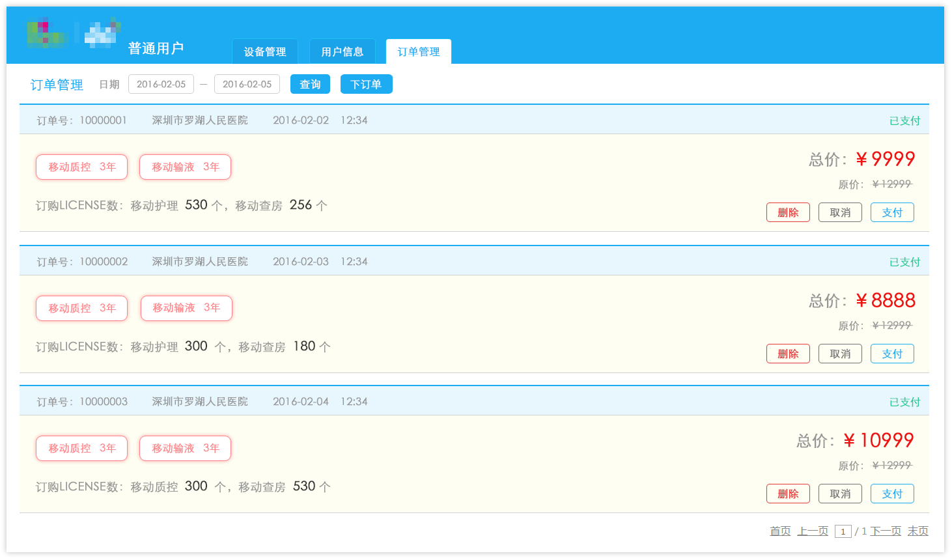Click total price ￥10999
This screenshot has height=560, width=952.
(879, 440)
